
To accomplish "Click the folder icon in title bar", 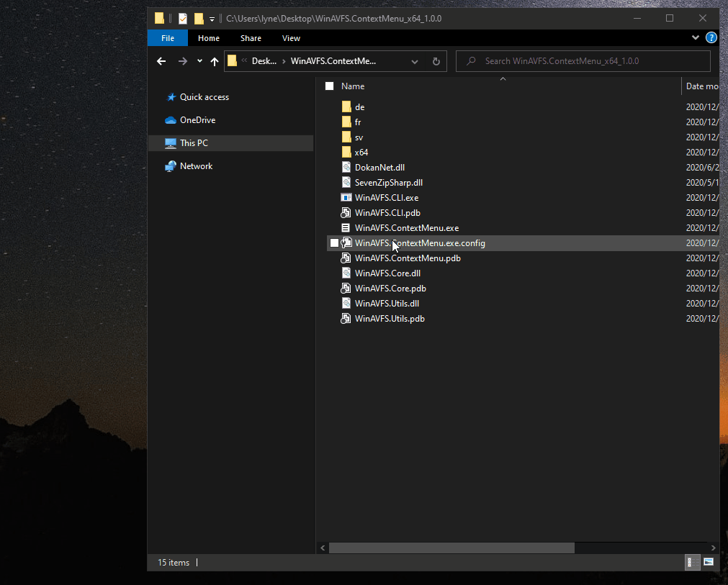I will (x=159, y=19).
